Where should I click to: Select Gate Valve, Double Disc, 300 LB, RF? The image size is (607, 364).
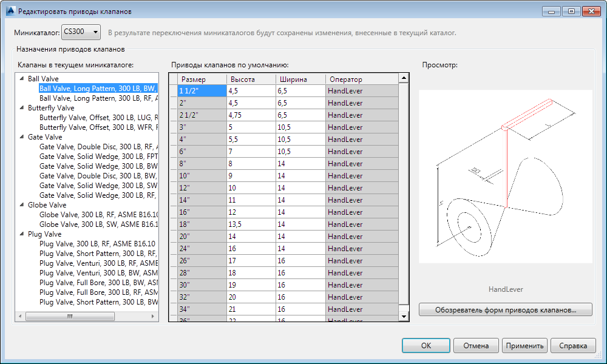[99, 147]
